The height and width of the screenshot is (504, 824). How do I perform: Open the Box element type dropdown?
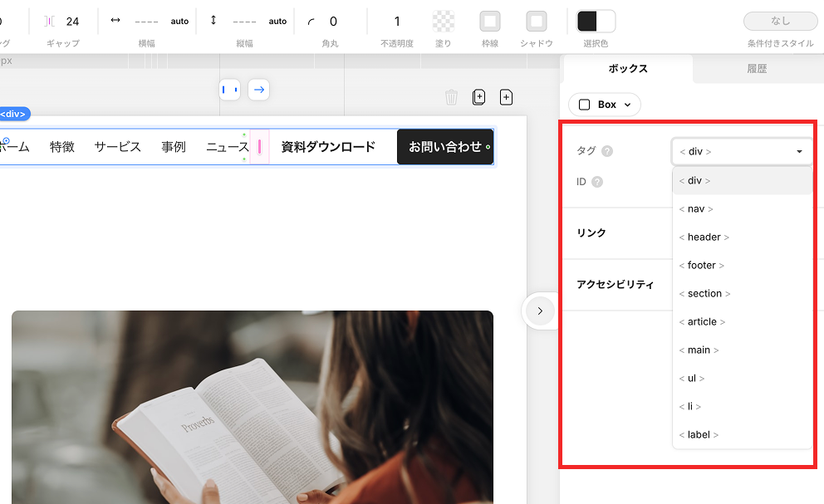(x=605, y=105)
